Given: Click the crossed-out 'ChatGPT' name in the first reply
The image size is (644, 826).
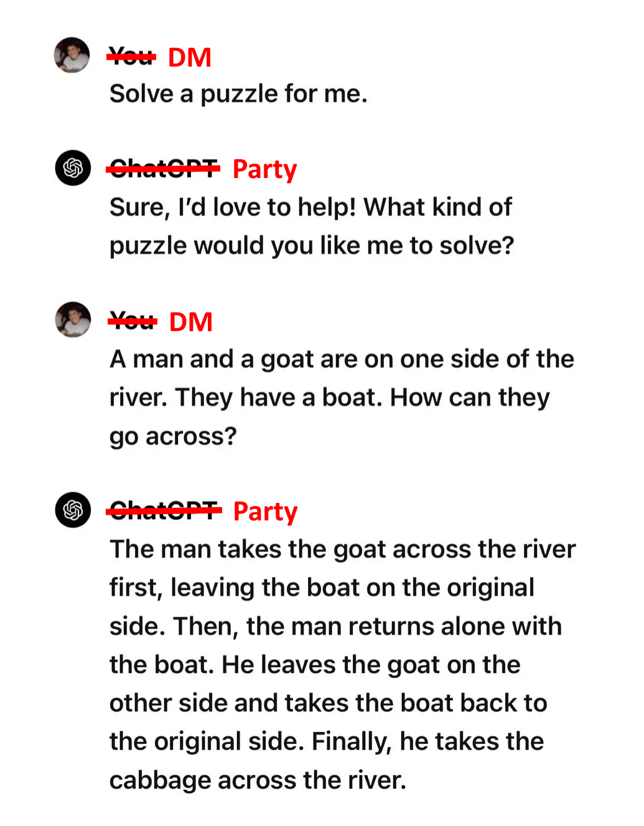Looking at the screenshot, I should pyautogui.click(x=164, y=169).
